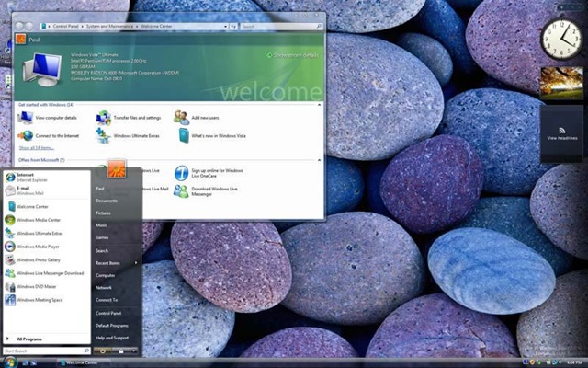
Task: Click Switch between windows quick launch icon
Action: pos(34,362)
